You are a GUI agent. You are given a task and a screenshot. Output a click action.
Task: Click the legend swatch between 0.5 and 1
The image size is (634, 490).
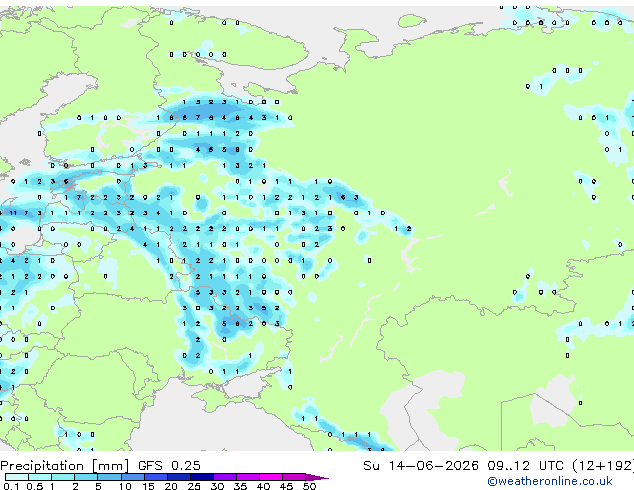pos(40,477)
